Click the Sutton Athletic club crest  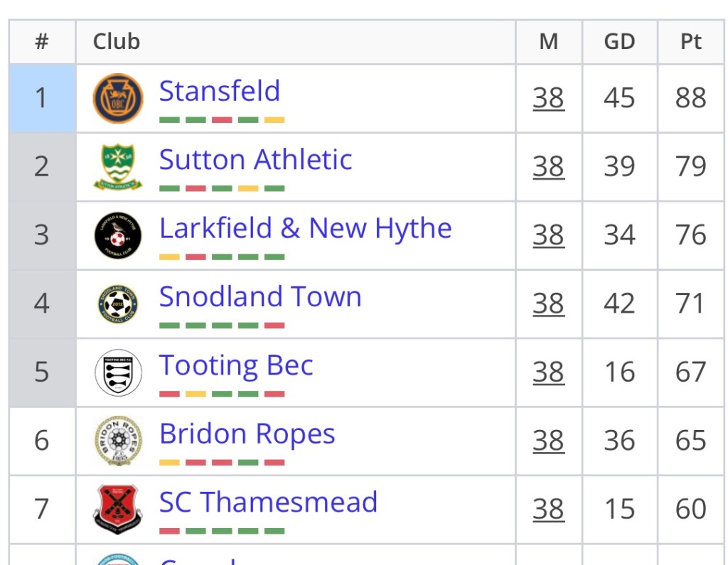118,167
